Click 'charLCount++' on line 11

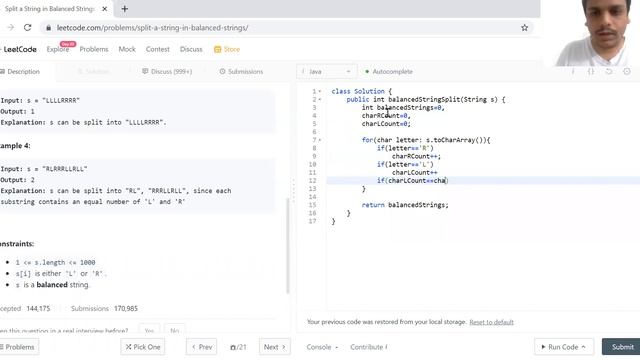coord(415,173)
